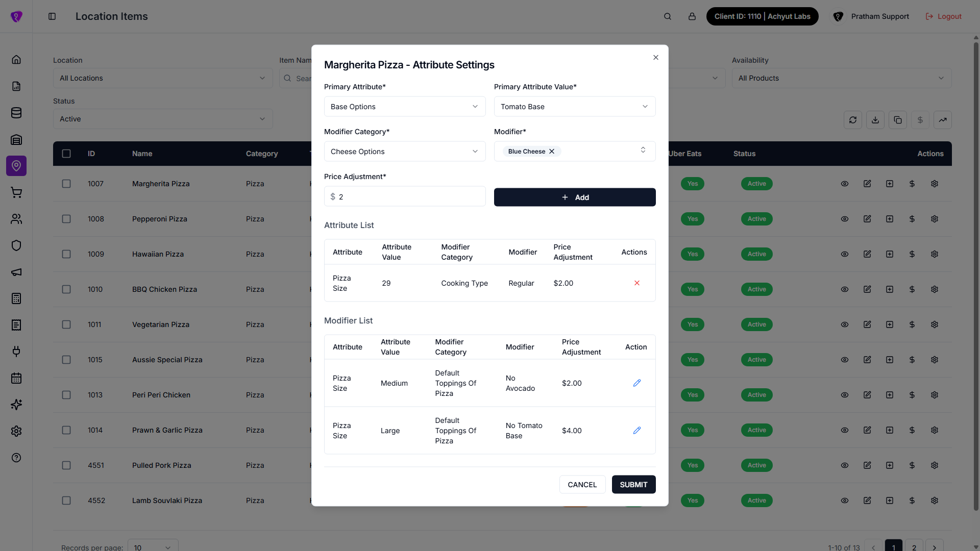Click the download toolbar icon
This screenshot has height=551, width=980.
click(x=875, y=120)
